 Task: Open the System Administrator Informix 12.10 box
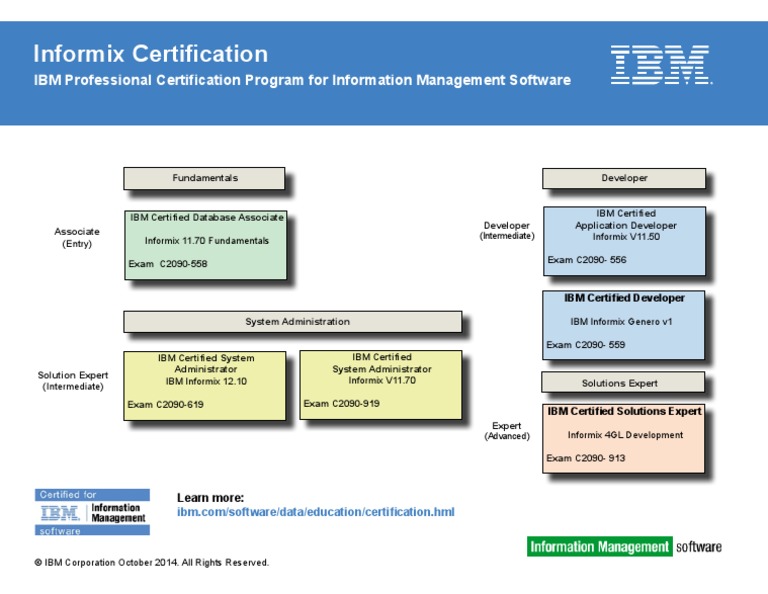pos(205,385)
